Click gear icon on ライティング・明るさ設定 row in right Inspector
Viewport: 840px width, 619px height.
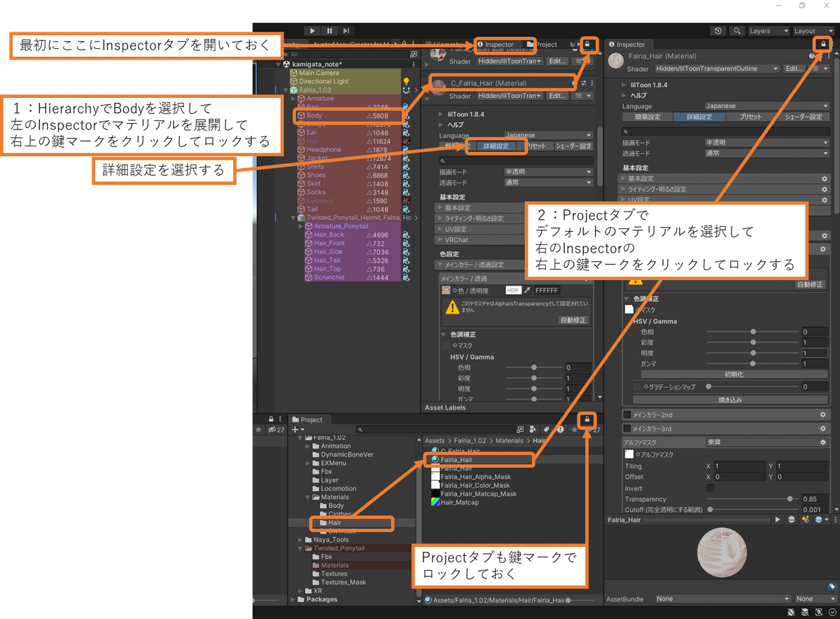[x=825, y=189]
